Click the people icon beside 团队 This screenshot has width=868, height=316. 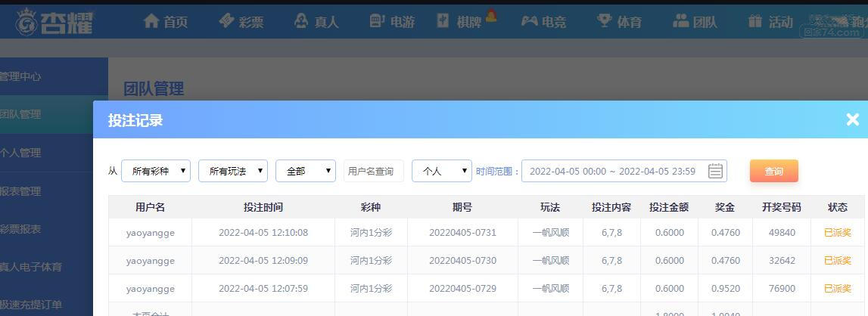[x=681, y=20]
